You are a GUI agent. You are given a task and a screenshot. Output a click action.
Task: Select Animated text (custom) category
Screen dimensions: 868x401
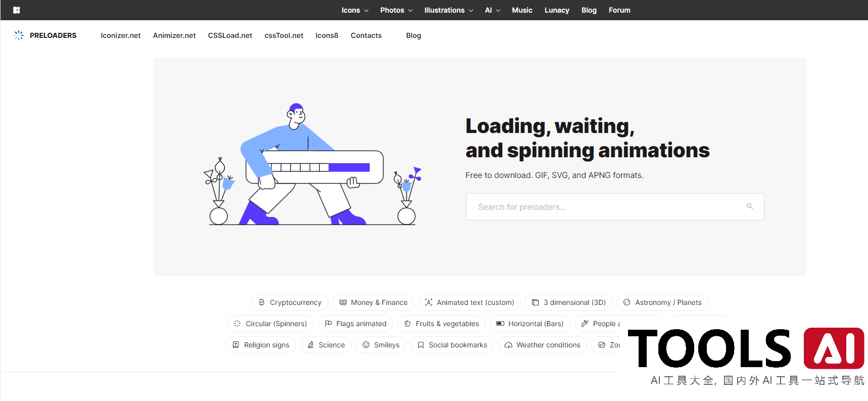tap(469, 302)
